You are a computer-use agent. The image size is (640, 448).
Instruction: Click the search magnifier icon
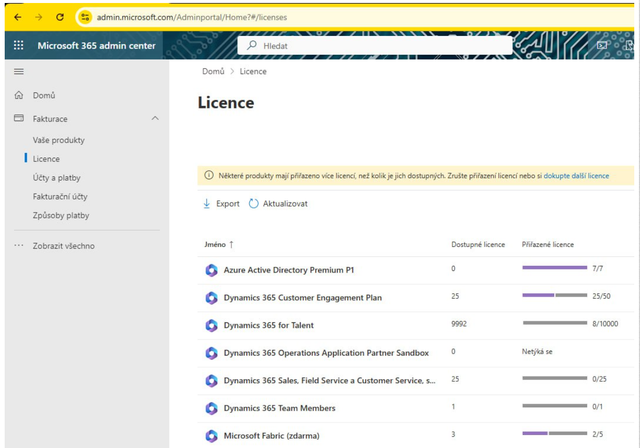click(252, 45)
